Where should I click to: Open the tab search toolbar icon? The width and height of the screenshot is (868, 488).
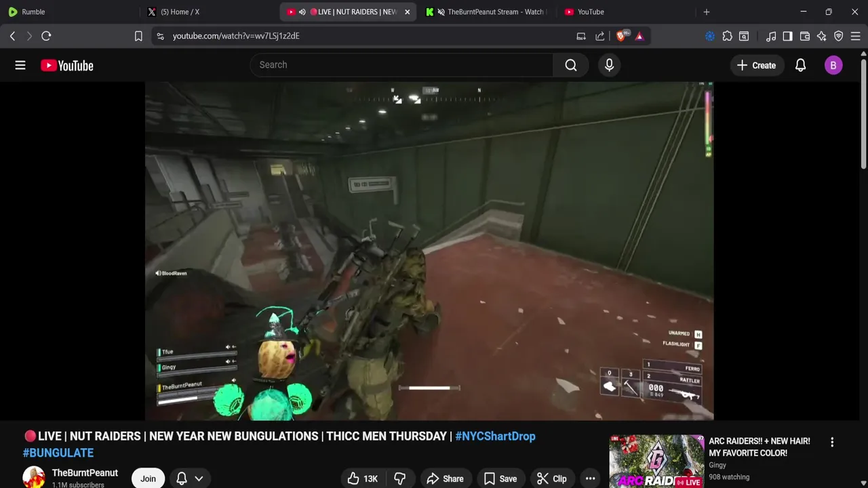[744, 36]
